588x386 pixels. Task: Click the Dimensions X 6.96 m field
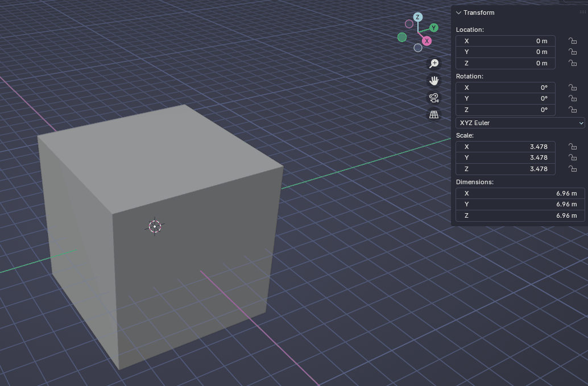click(520, 193)
